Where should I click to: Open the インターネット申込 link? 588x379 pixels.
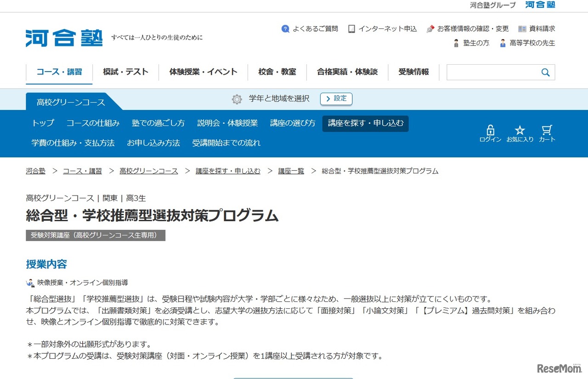click(388, 29)
